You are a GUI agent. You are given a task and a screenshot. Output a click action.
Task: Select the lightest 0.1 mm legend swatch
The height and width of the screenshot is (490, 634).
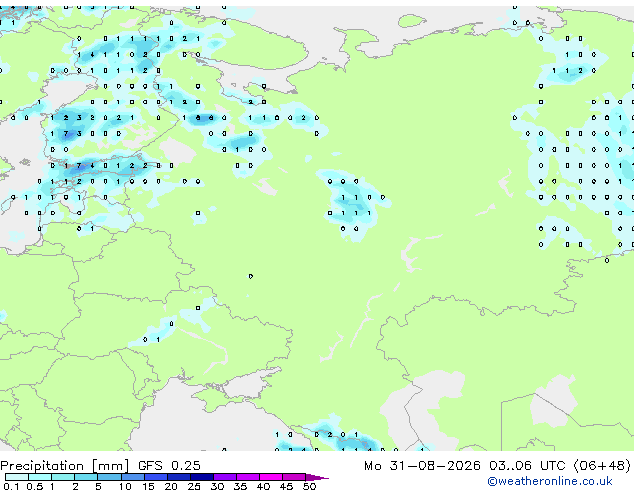17,477
